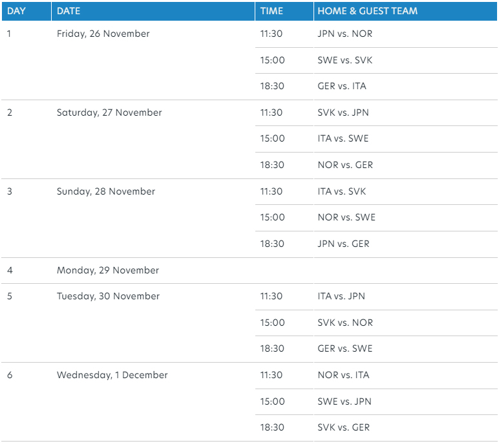Select the SVK vs. JPN match
The image size is (499, 448).
[343, 112]
